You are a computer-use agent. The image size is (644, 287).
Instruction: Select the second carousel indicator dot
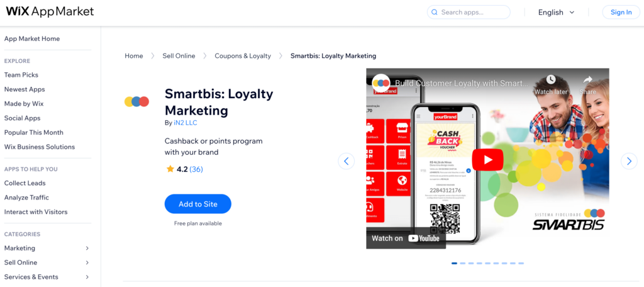[x=463, y=263]
